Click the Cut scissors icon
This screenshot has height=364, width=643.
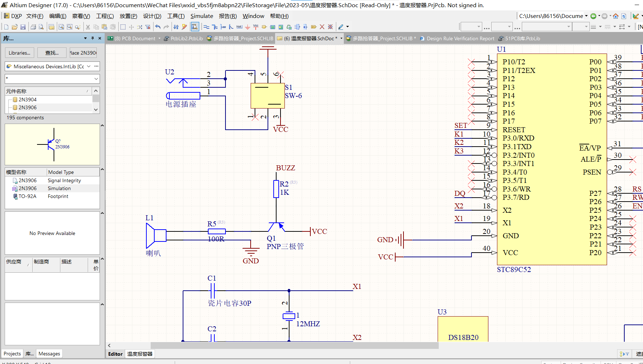88,27
